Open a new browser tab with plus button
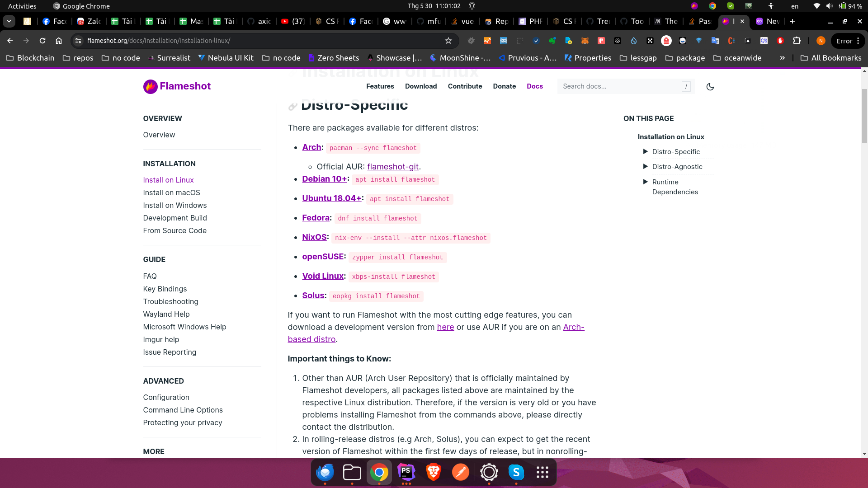 (793, 21)
